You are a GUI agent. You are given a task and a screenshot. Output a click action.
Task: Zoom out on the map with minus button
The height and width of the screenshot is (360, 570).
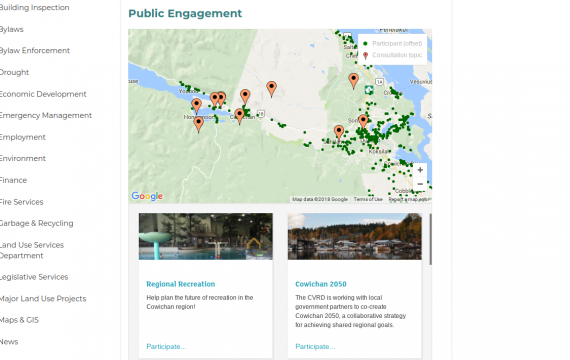click(420, 184)
